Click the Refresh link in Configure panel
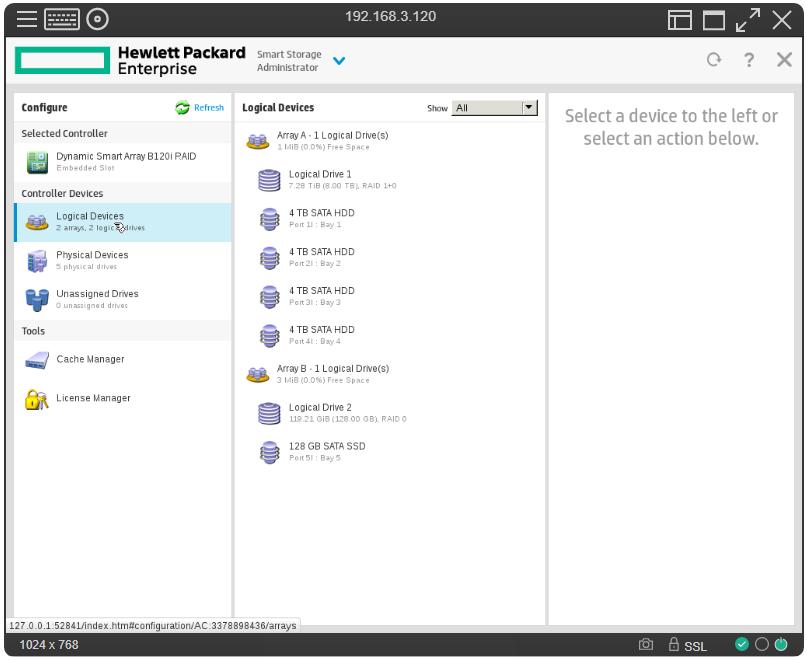 pos(200,108)
